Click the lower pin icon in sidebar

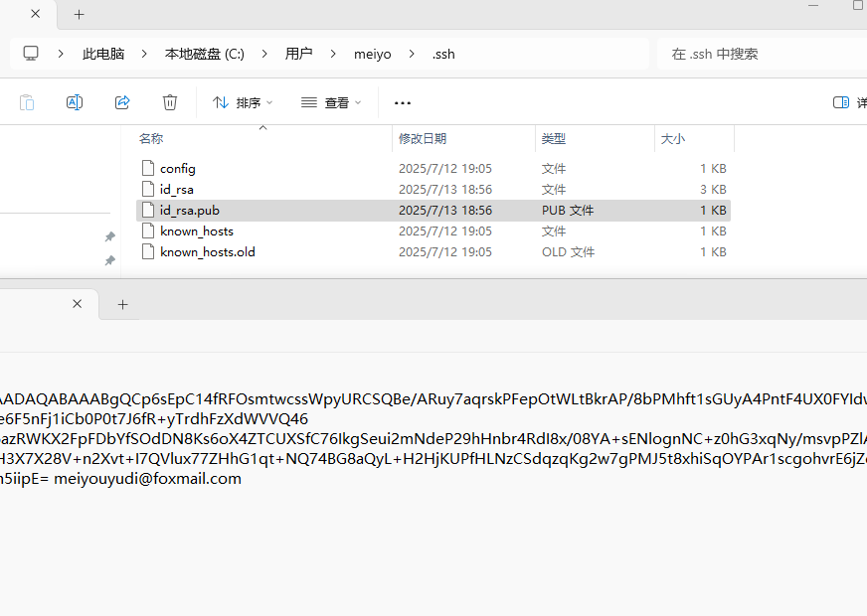[x=110, y=260]
